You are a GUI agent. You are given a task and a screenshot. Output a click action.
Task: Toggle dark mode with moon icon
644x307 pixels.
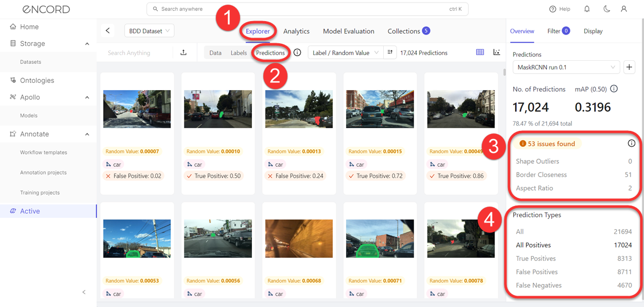pos(606,9)
